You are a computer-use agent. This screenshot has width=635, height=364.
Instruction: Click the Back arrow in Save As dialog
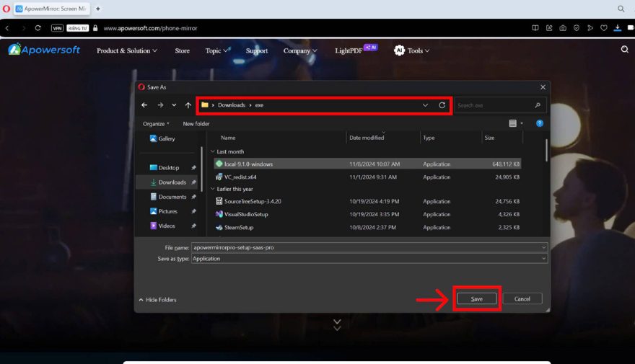(x=144, y=105)
